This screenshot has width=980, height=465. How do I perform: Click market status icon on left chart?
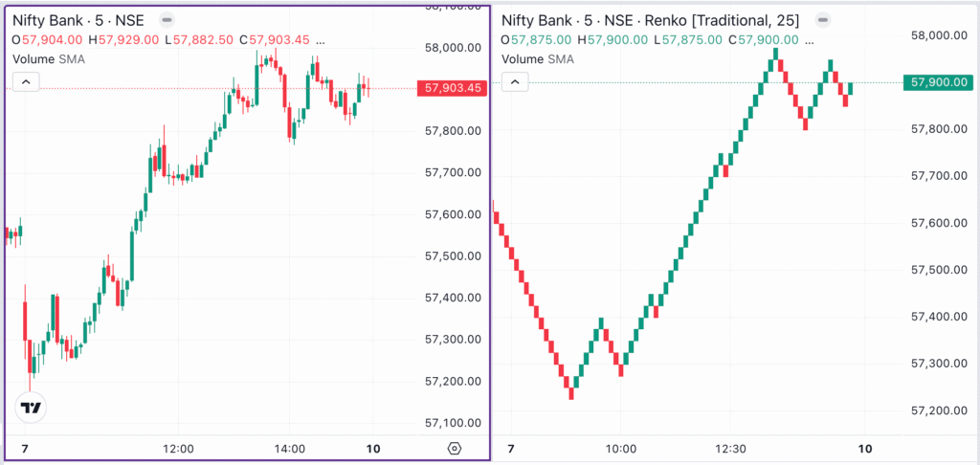pyautogui.click(x=167, y=19)
